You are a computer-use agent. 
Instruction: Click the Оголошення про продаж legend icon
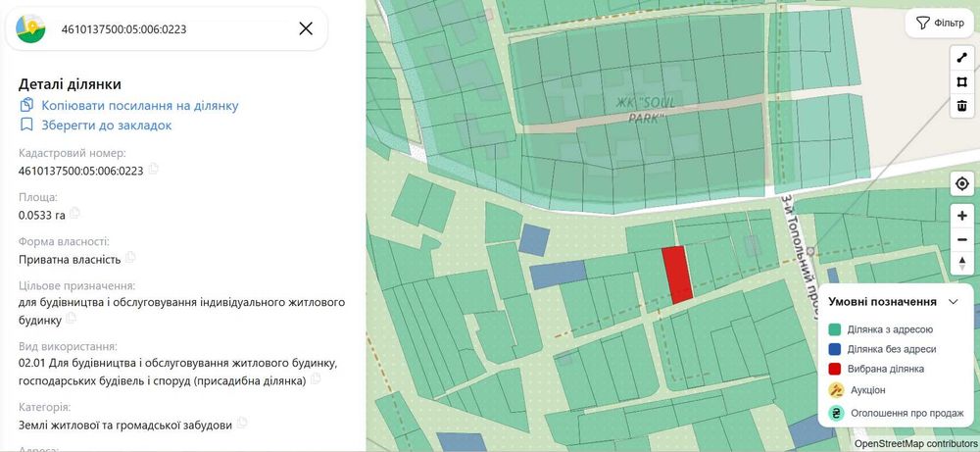[836, 413]
